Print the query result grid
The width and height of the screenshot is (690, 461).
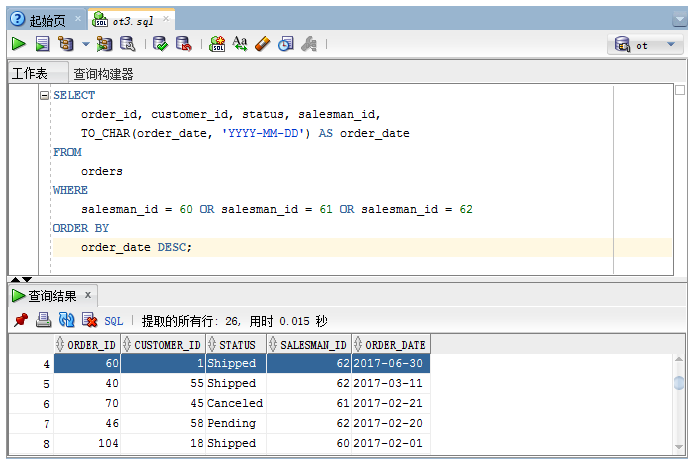43,320
